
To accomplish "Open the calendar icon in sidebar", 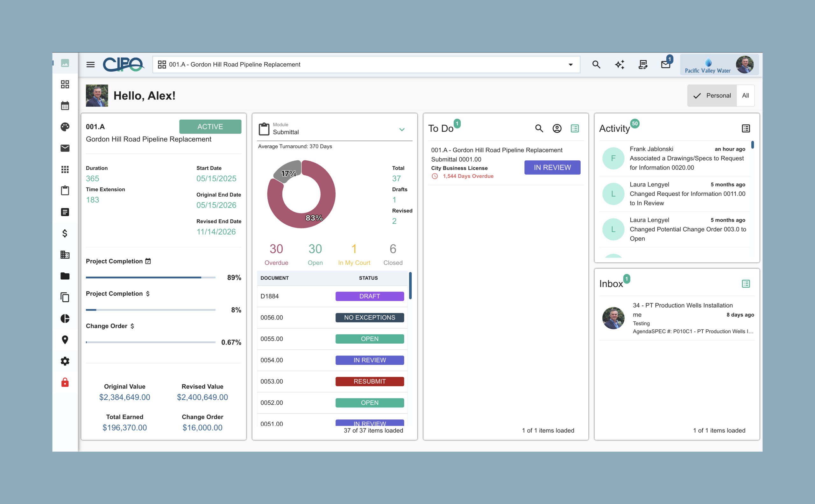I will tap(65, 106).
